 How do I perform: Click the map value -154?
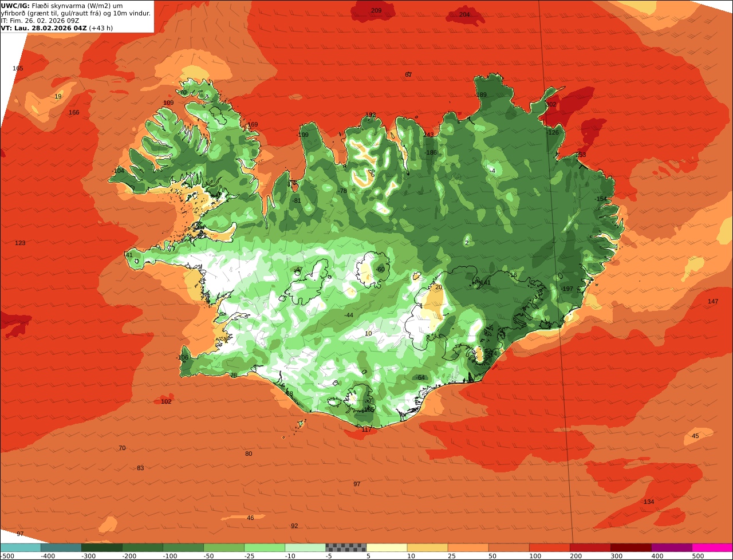click(601, 199)
